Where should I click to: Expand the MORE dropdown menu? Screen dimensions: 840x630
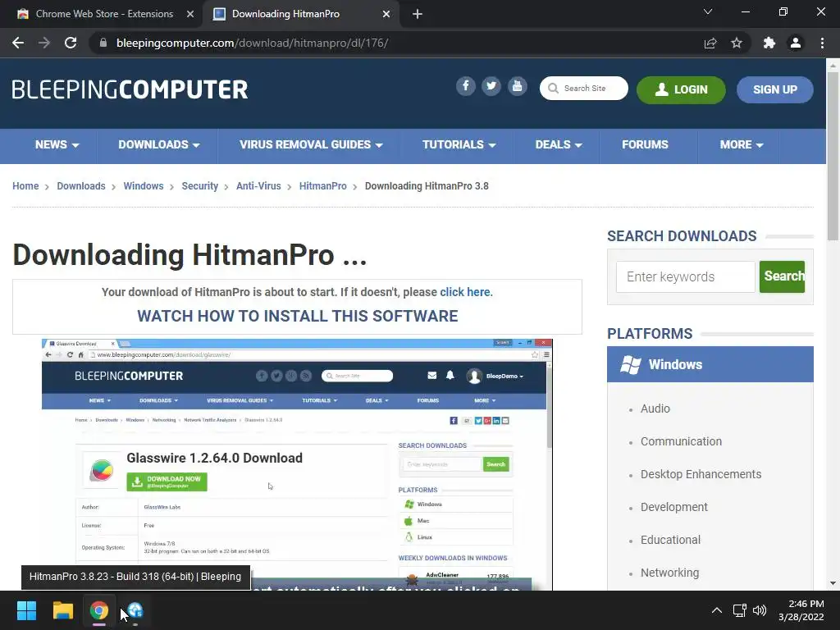[x=742, y=144]
